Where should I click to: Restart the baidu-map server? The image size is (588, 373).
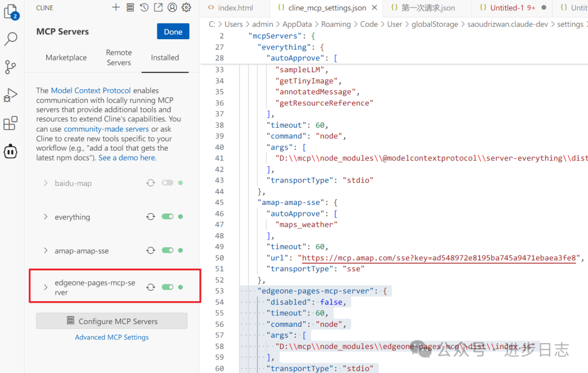pos(151,183)
